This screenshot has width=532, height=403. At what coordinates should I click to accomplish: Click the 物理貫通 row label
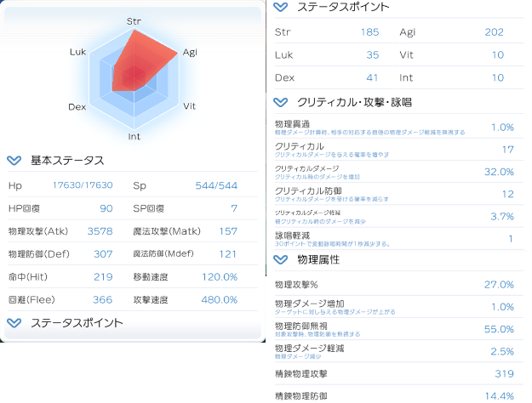[x=292, y=124]
